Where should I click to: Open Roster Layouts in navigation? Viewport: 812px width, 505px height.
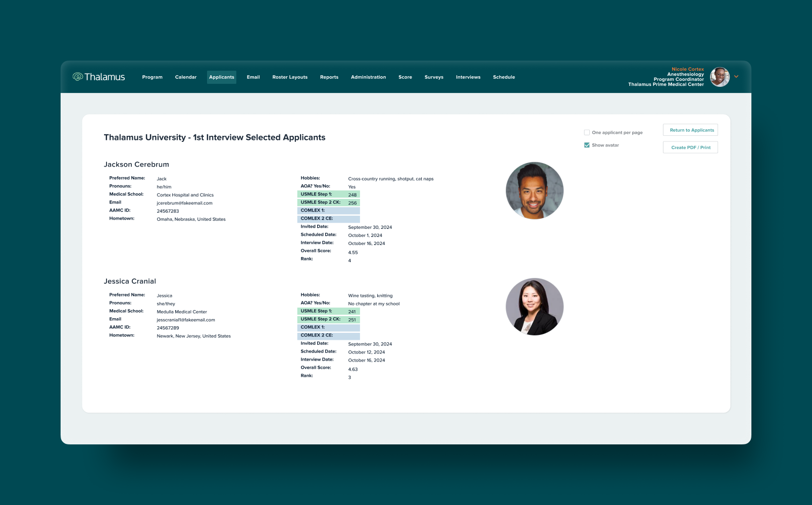[x=290, y=77]
